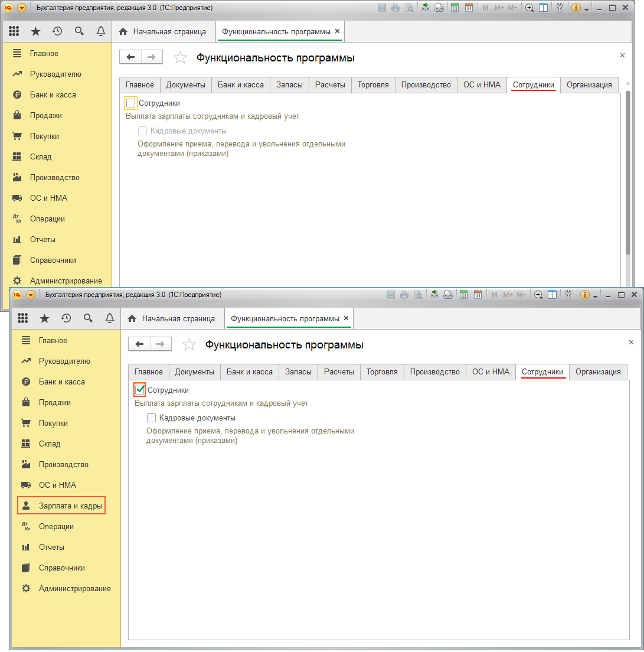Open Search magnifier in front window toolbar
Viewport: 644px width, 652px height.
[x=88, y=318]
